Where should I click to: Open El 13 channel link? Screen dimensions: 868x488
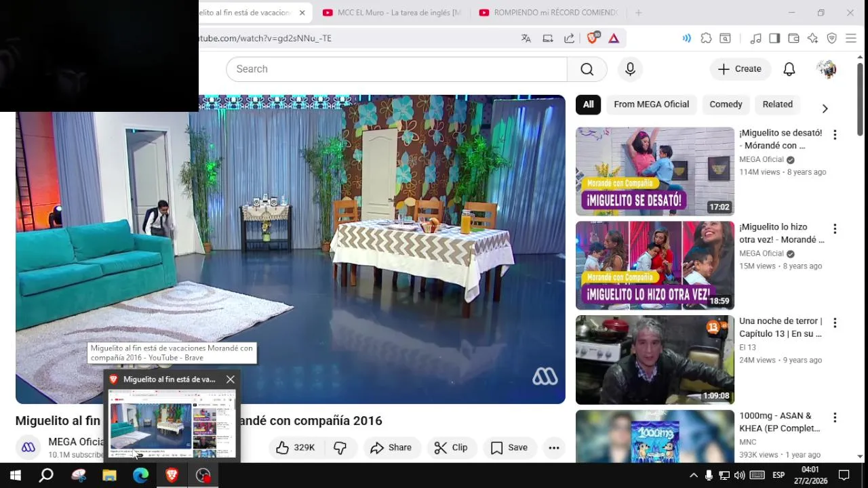point(747,347)
